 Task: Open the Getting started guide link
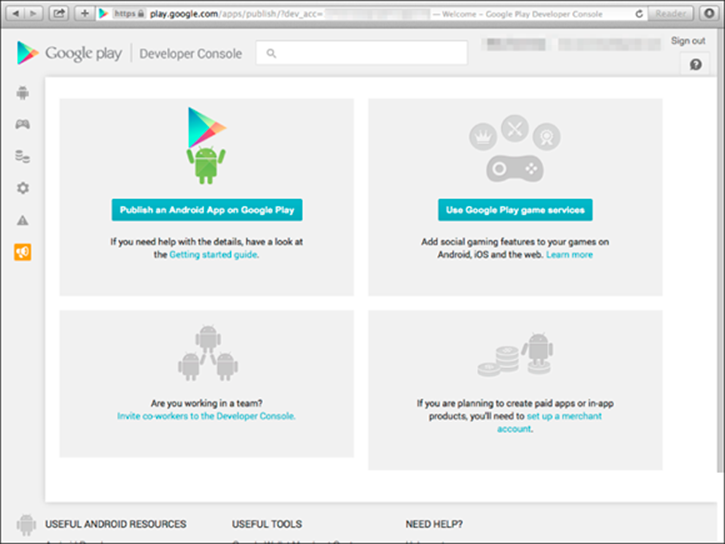point(213,255)
